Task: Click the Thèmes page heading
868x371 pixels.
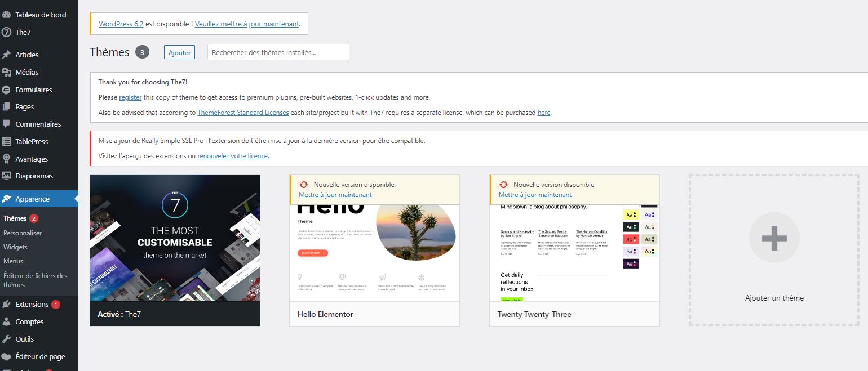Action: click(x=109, y=52)
